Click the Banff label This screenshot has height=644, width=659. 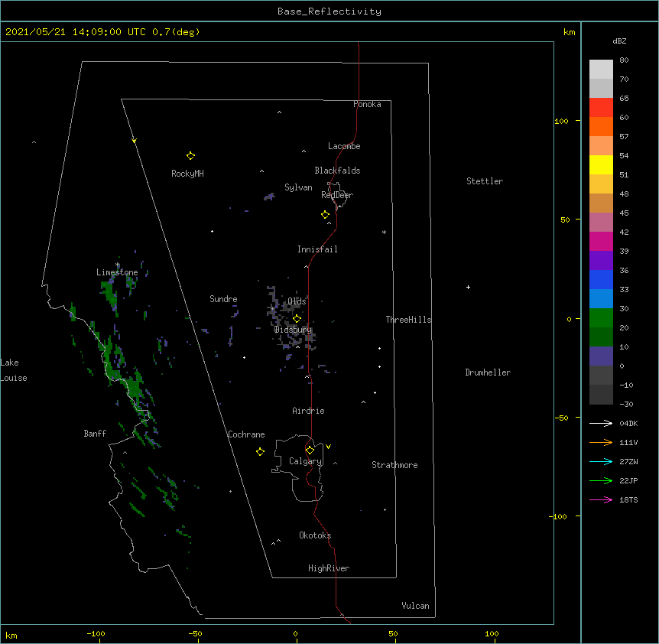click(95, 434)
